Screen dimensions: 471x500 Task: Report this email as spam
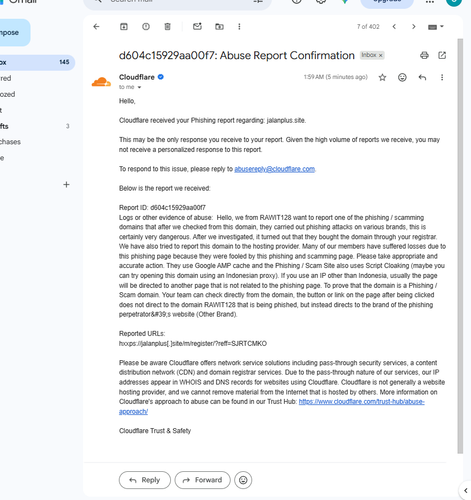[146, 27]
